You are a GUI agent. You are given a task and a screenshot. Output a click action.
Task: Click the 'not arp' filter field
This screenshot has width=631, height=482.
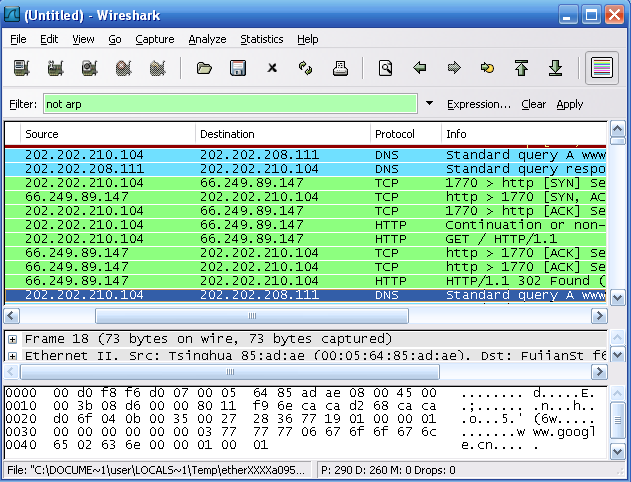click(x=230, y=104)
